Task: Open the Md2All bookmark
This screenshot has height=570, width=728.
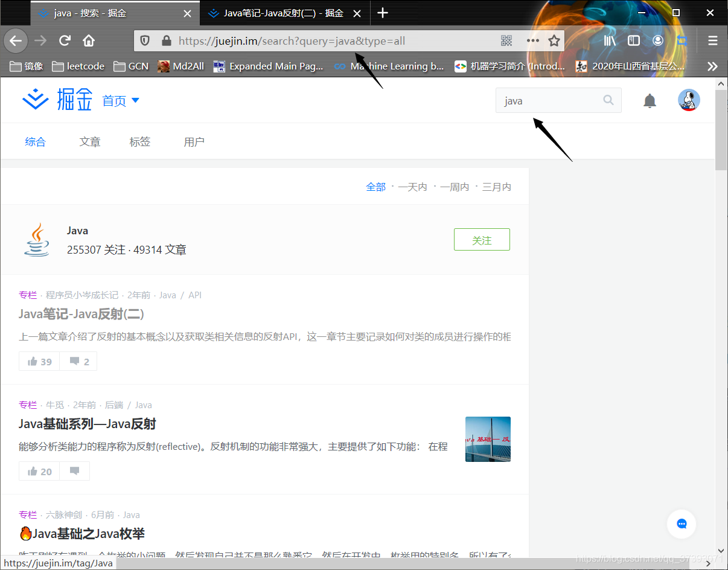Action: click(x=181, y=66)
